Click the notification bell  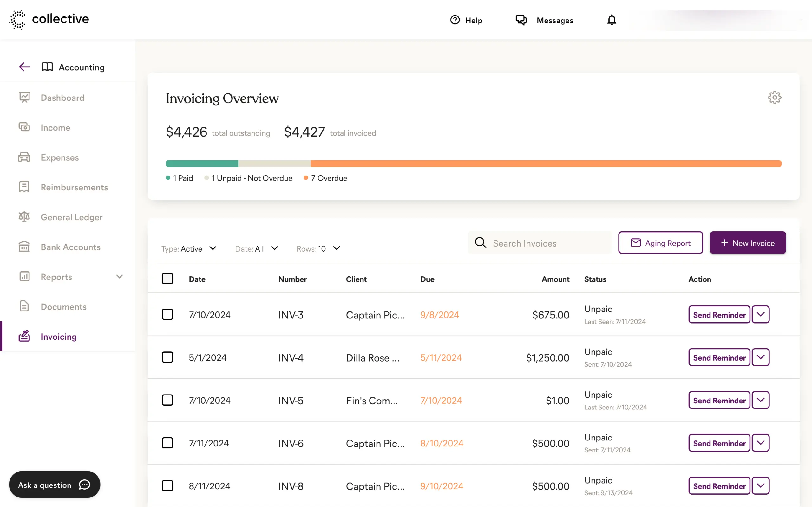pos(611,20)
